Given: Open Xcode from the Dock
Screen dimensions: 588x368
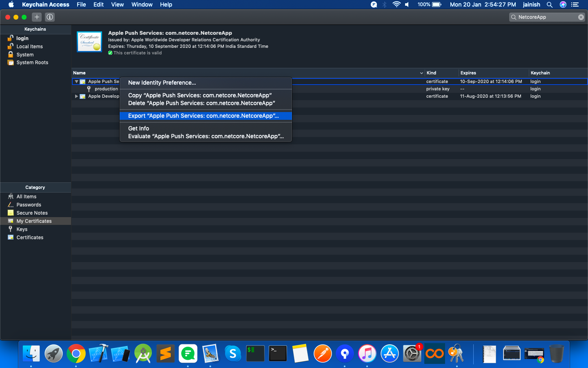Looking at the screenshot, I should click(98, 354).
